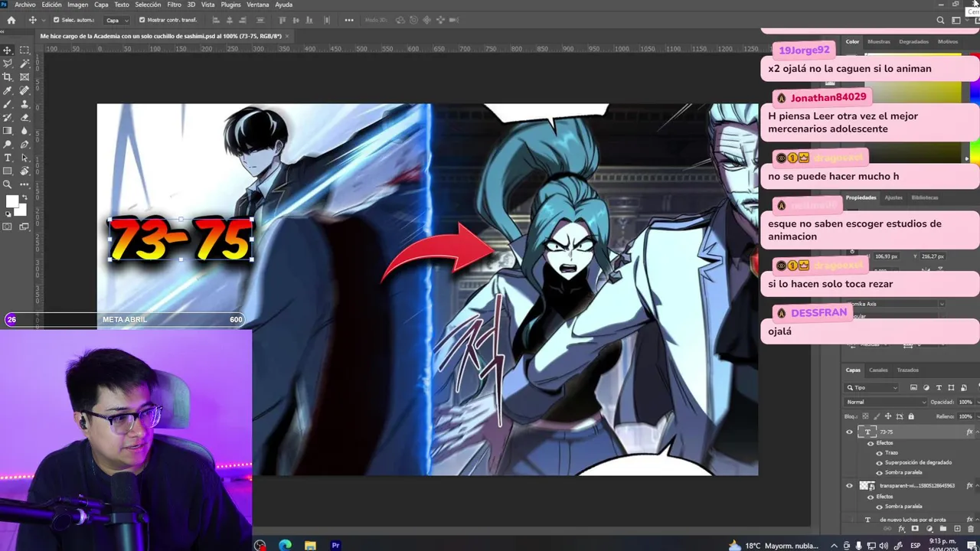The width and height of the screenshot is (980, 551).
Task: Select the Brush tool
Action: tap(7, 103)
